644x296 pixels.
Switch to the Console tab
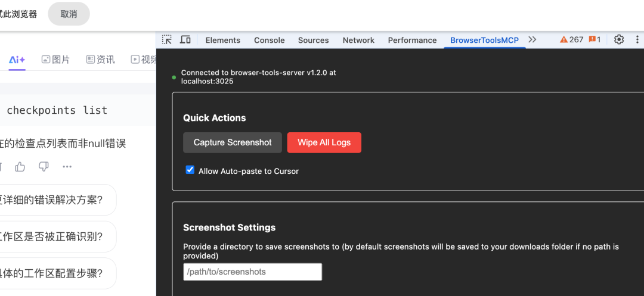coord(269,40)
